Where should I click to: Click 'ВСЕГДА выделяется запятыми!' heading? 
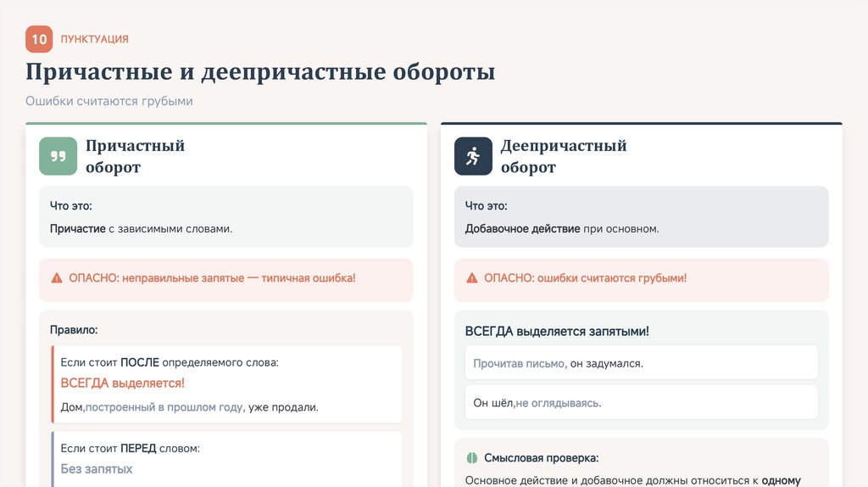557,332
